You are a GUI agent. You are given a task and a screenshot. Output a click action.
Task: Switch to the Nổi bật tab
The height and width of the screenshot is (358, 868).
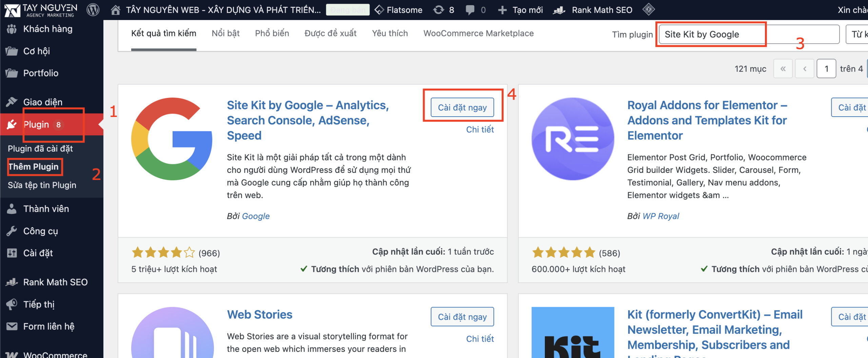[x=225, y=33]
